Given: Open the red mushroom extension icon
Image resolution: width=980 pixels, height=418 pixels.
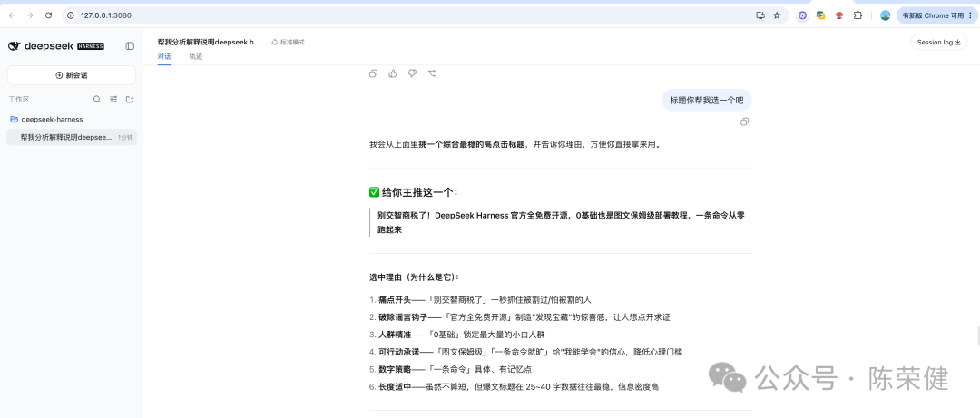Looking at the screenshot, I should pyautogui.click(x=839, y=15).
